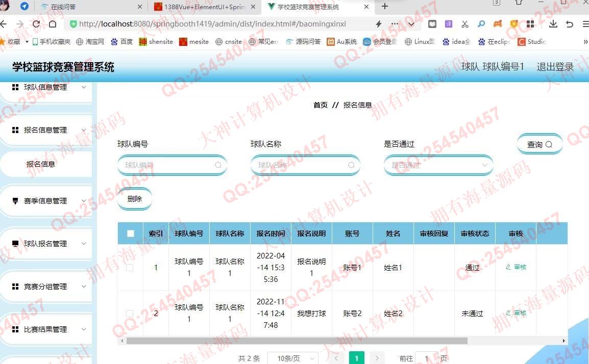The image size is (589, 364).
Task: Go to browser home page icon
Action: 53,24
